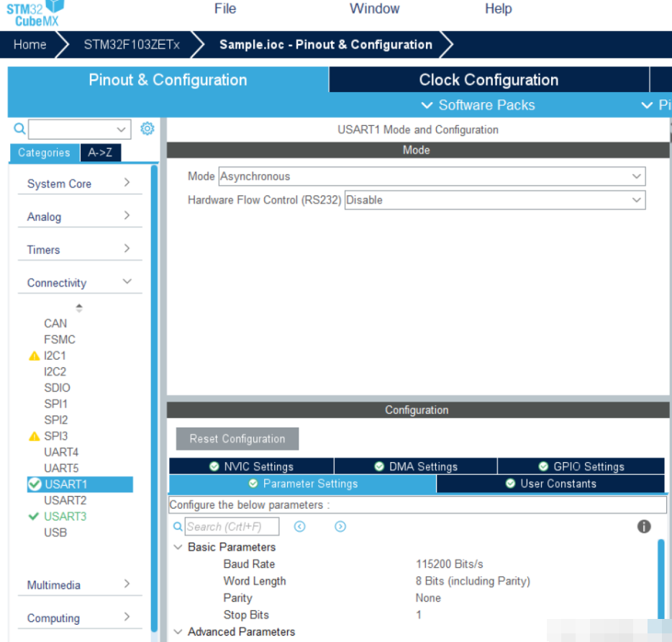
Task: Switch to Clock Configuration tab
Action: [489, 80]
